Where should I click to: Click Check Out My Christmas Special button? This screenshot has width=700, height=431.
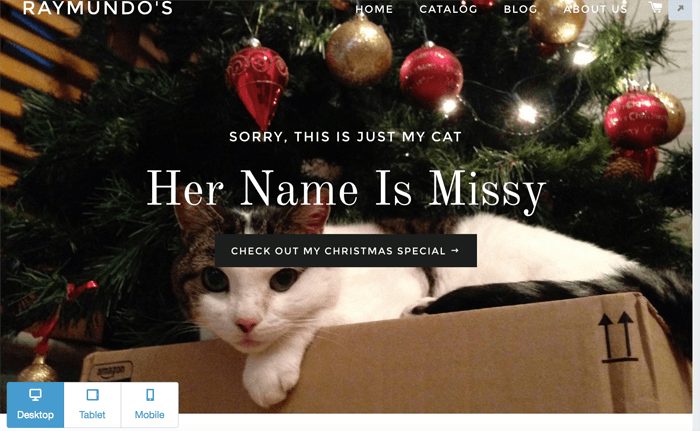coord(346,251)
